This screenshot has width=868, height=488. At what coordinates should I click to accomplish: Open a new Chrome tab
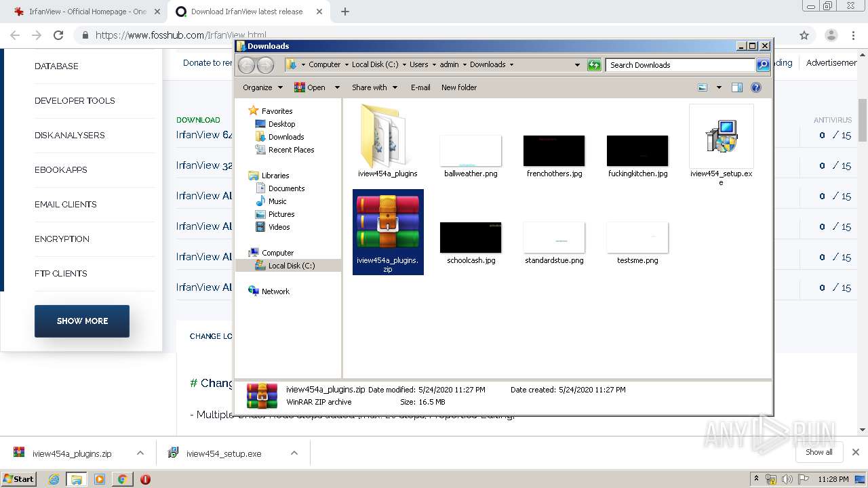tap(345, 12)
